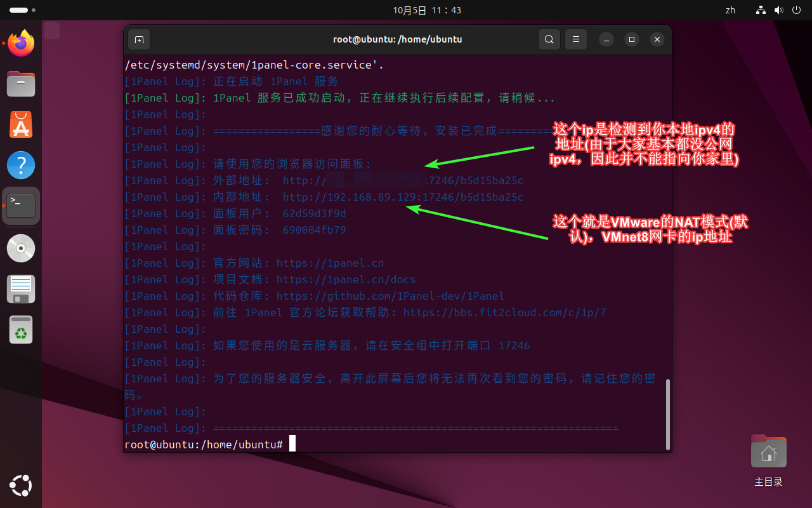Click the volume icon in the top bar
This screenshot has height=508, width=812.
(779, 10)
